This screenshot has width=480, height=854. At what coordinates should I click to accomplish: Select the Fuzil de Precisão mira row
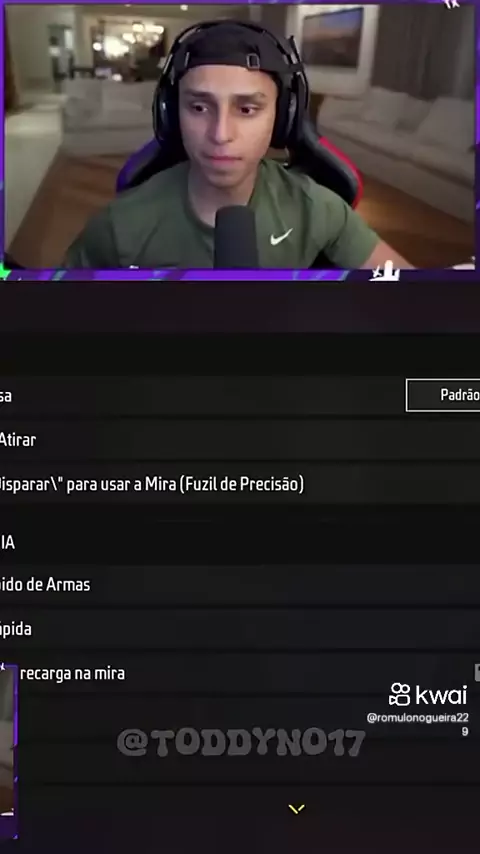point(240,484)
